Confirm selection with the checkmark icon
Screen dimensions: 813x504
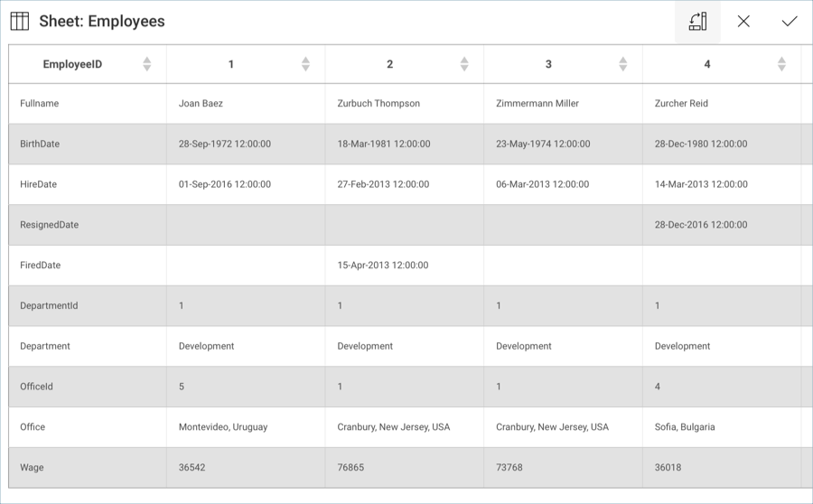tap(790, 22)
